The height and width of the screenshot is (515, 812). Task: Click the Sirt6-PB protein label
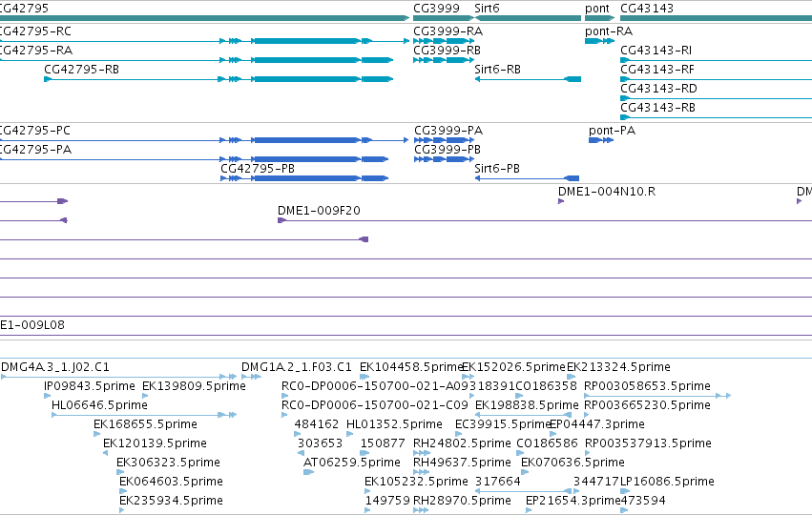point(496,169)
